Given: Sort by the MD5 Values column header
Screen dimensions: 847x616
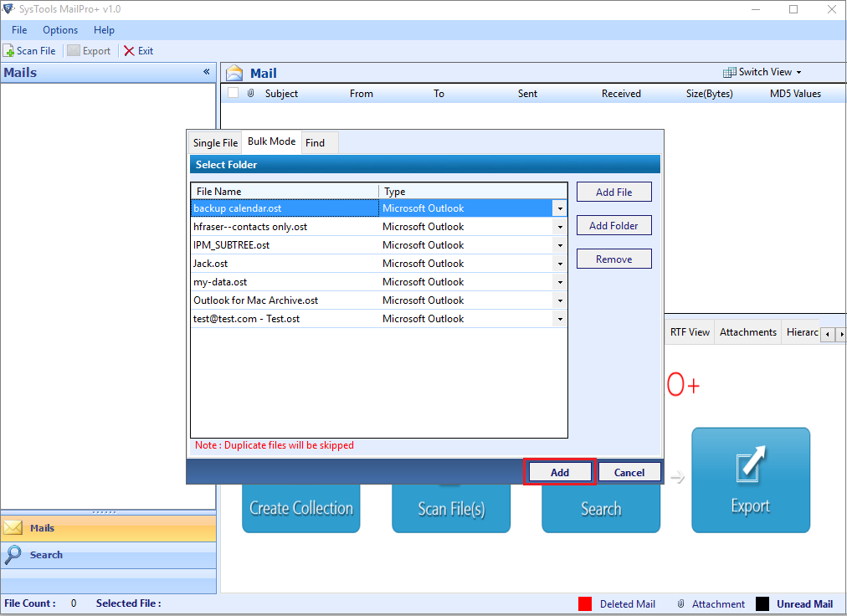Looking at the screenshot, I should [x=795, y=94].
